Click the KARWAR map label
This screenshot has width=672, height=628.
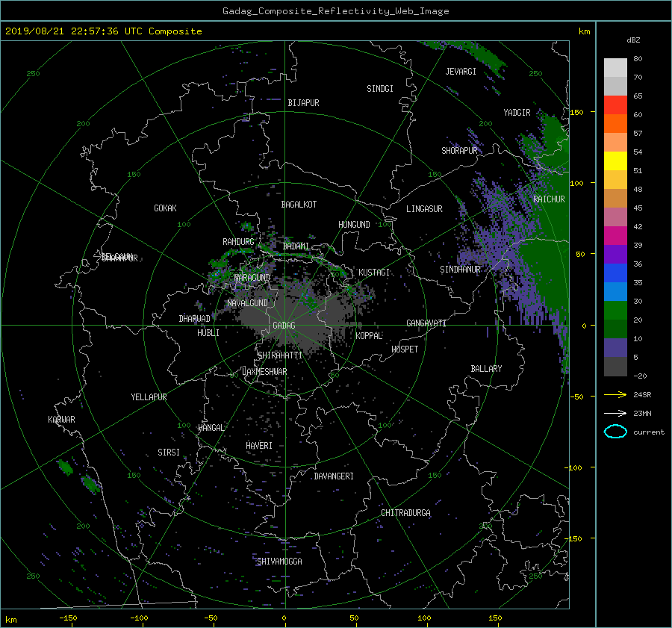coord(61,420)
